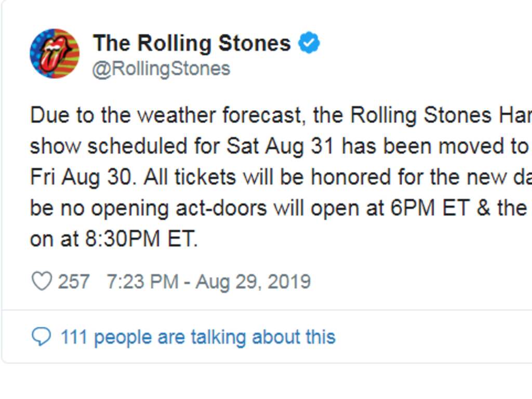This screenshot has height=399, width=532.
Task: Open the 7:23 PM timestamp link
Action: (x=142, y=282)
